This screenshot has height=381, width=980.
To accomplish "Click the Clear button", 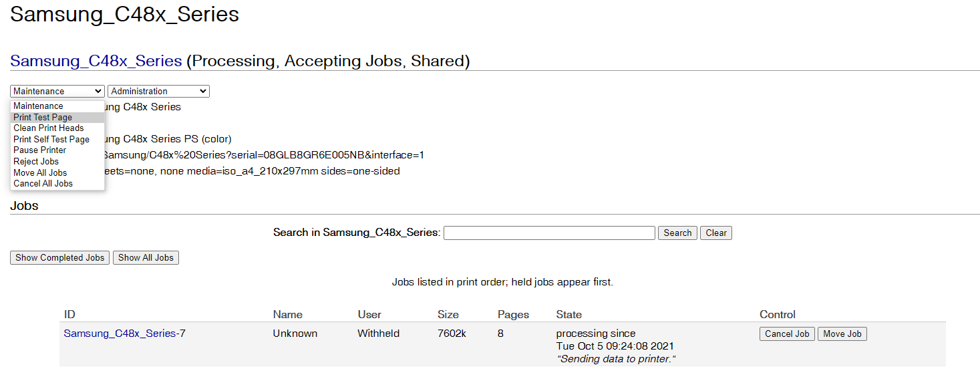I will tap(716, 233).
